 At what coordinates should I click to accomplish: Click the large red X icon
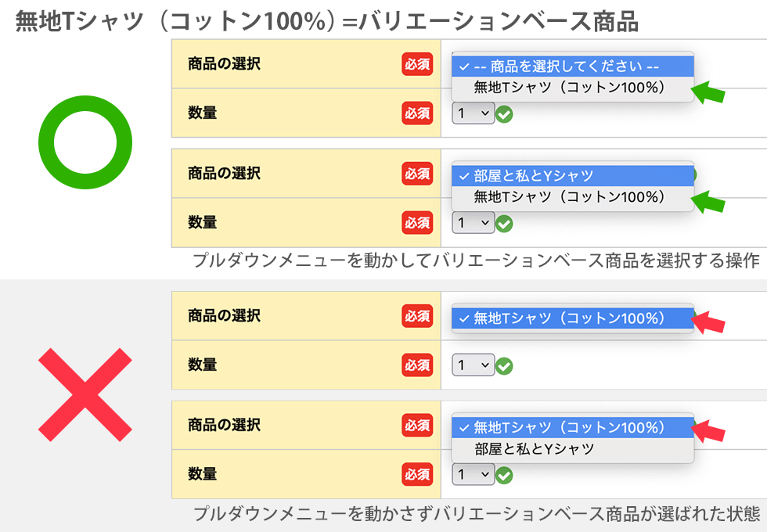tap(85, 394)
